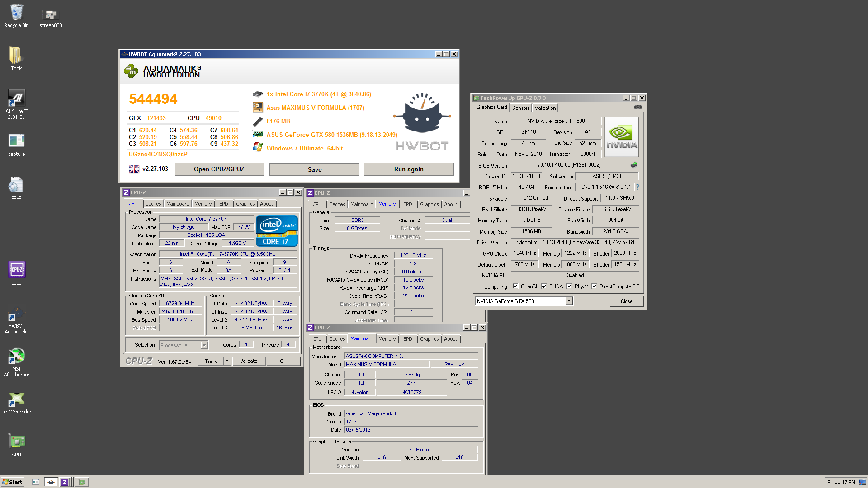Launch D3DOverrider desktop shortcut
The image size is (868, 488).
click(x=16, y=402)
